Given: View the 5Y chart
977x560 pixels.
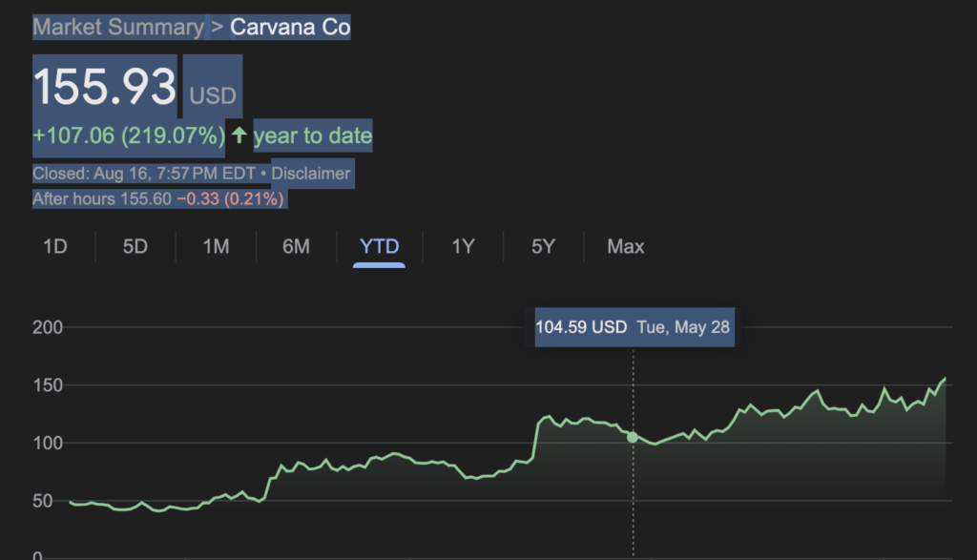Looking at the screenshot, I should click(543, 247).
